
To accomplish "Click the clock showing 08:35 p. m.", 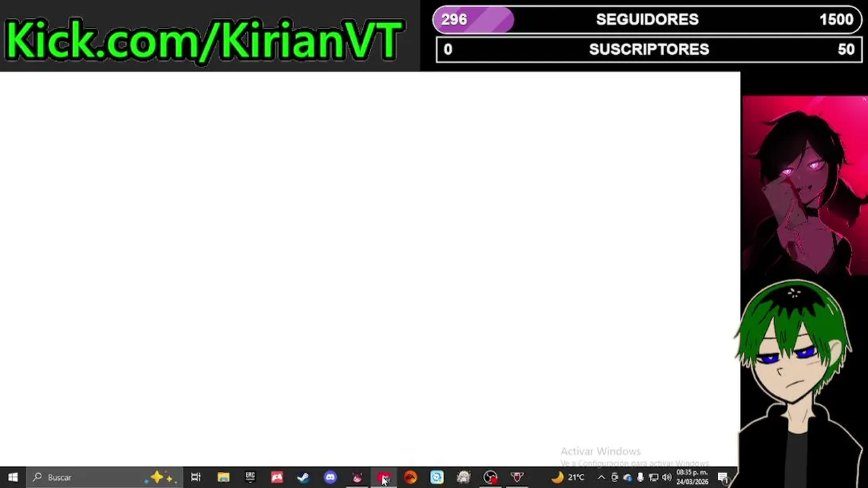I will (x=692, y=477).
